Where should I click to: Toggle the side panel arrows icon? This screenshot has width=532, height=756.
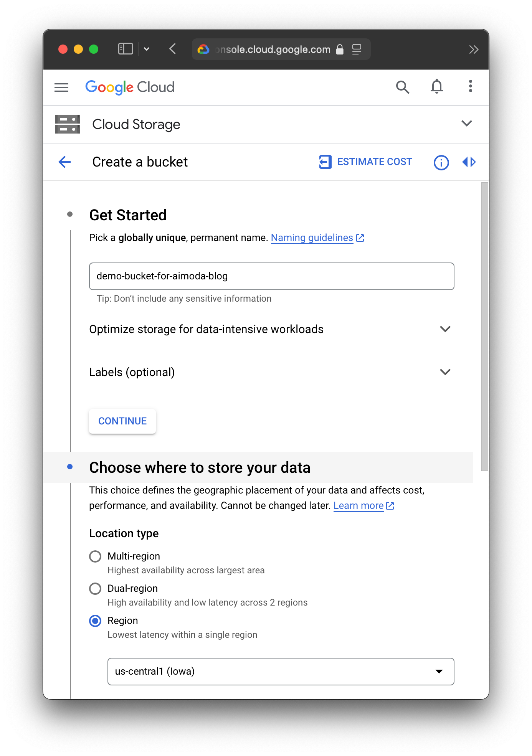point(469,162)
